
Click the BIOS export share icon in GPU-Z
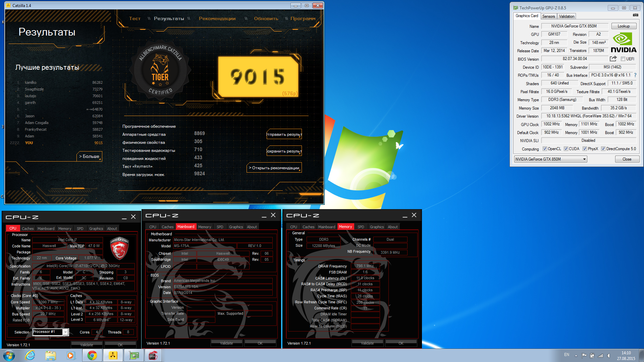coord(613,59)
